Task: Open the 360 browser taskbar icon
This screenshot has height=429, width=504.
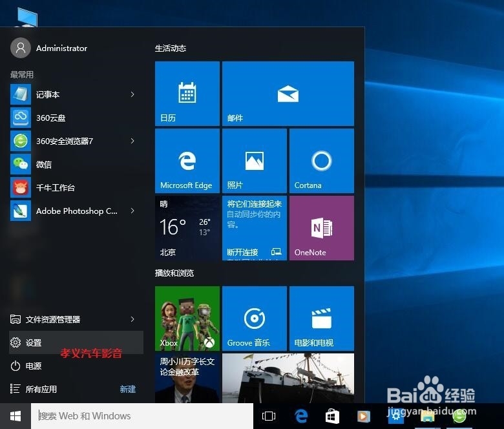Action: [459, 417]
